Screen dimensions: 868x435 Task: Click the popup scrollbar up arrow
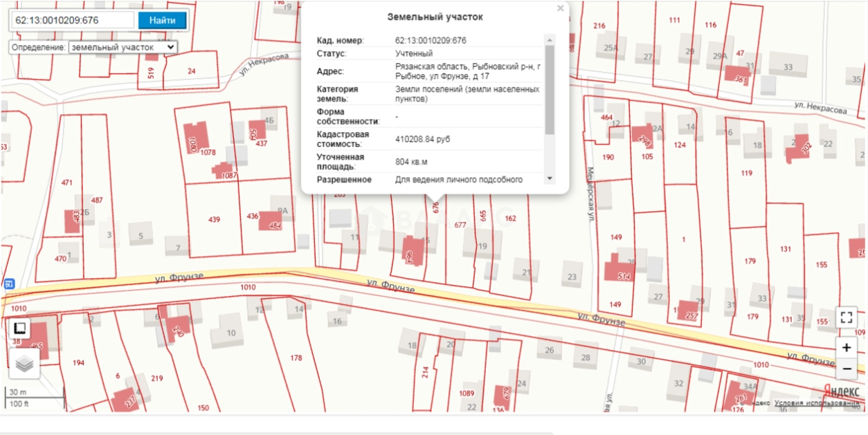click(550, 40)
